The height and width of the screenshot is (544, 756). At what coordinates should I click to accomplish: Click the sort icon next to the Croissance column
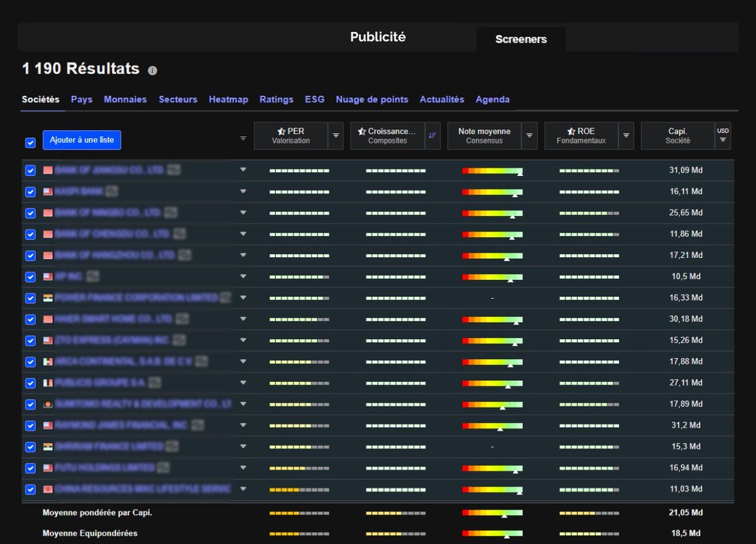click(432, 136)
